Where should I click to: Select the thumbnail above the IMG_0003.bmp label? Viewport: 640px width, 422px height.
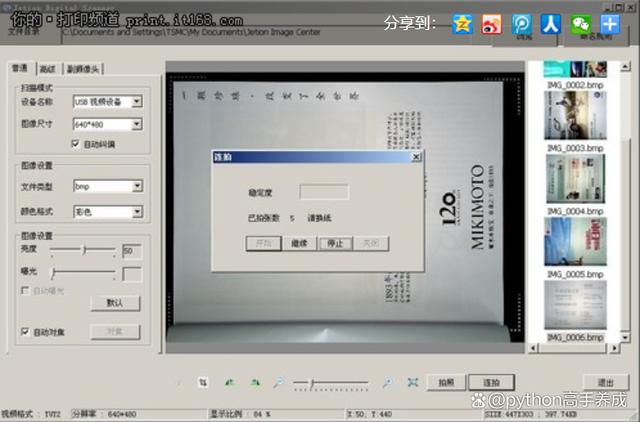click(x=575, y=115)
